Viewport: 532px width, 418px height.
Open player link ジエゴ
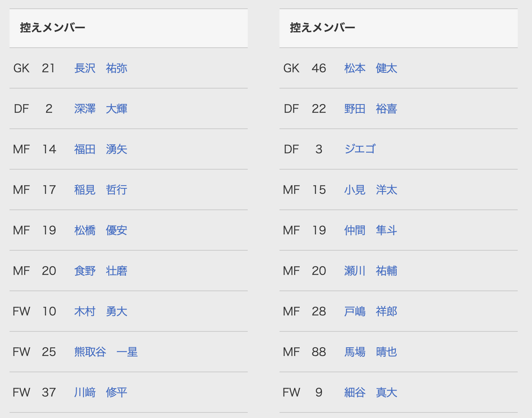[x=360, y=149]
